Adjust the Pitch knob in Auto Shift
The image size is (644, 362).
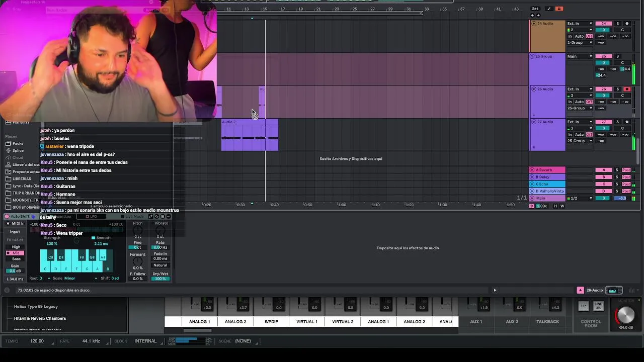coord(137,230)
